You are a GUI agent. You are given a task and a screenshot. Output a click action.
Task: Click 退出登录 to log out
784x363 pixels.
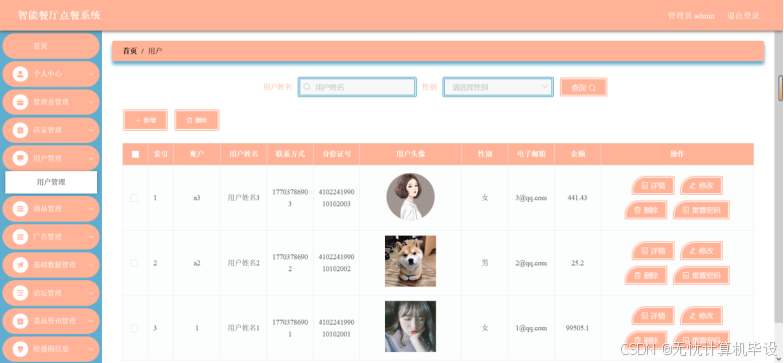click(743, 16)
